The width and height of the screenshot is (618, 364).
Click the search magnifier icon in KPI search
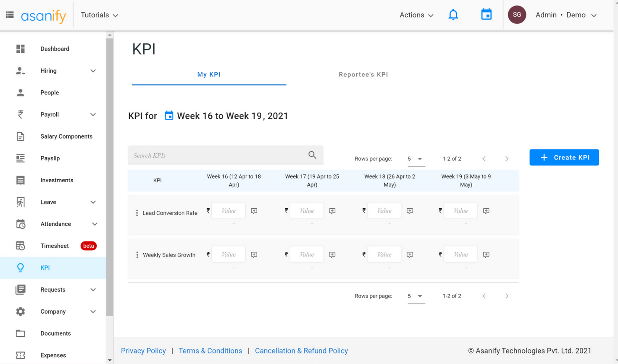(312, 155)
